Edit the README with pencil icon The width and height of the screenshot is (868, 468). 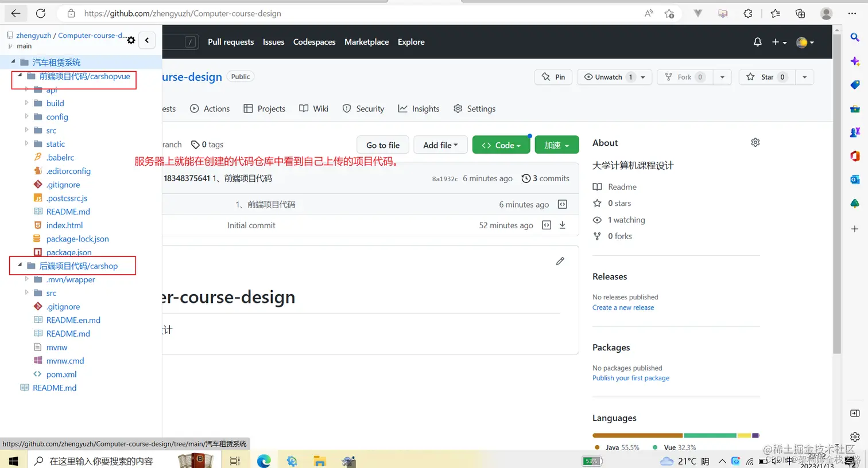click(x=560, y=261)
